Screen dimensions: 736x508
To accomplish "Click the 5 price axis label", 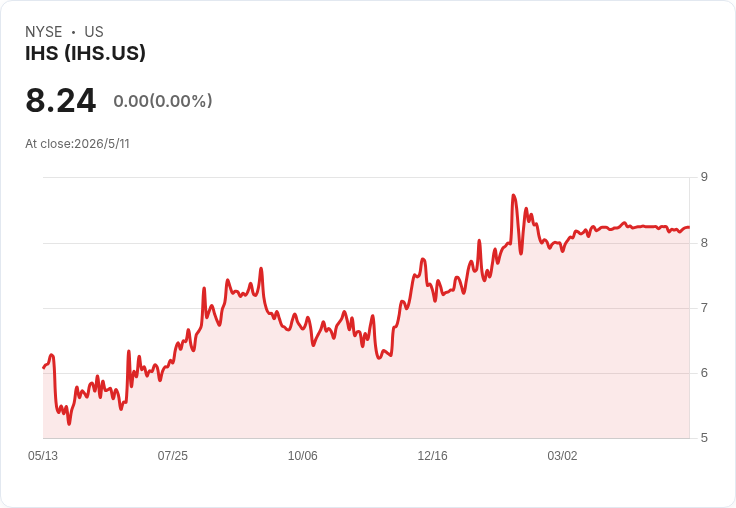I will (704, 438).
